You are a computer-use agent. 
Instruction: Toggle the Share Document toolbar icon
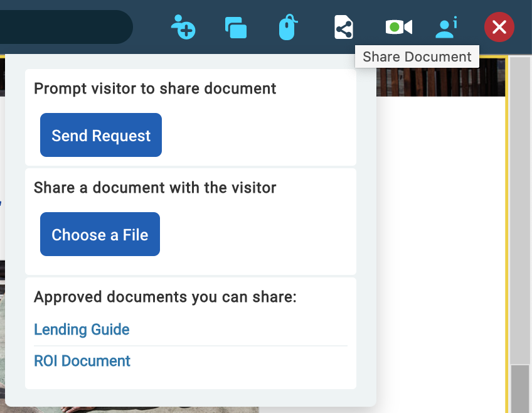click(x=343, y=28)
